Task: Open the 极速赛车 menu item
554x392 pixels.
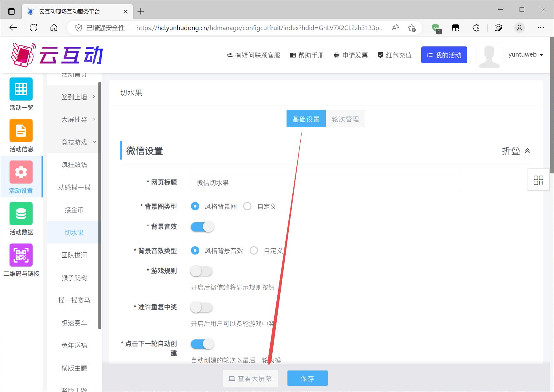Action: pyautogui.click(x=74, y=323)
